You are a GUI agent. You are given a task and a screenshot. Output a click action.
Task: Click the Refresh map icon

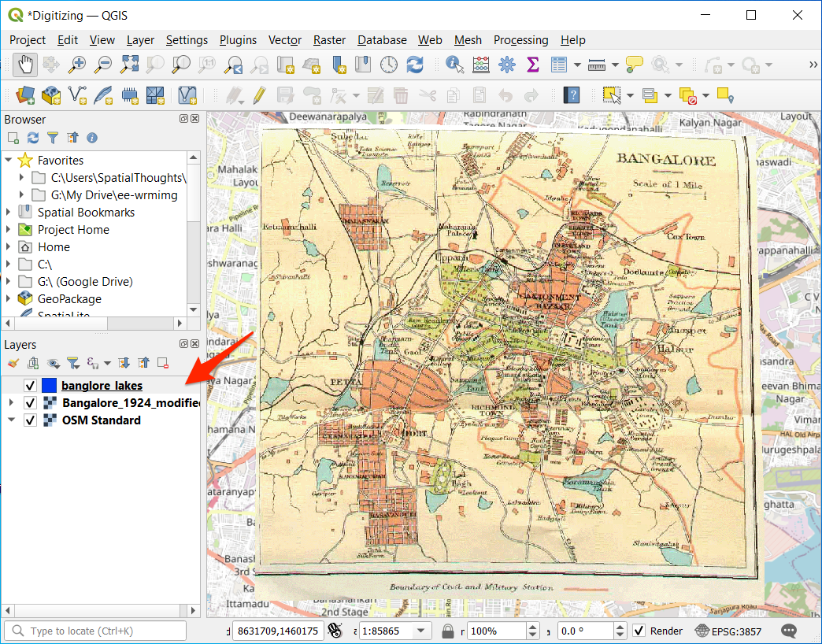coord(415,65)
